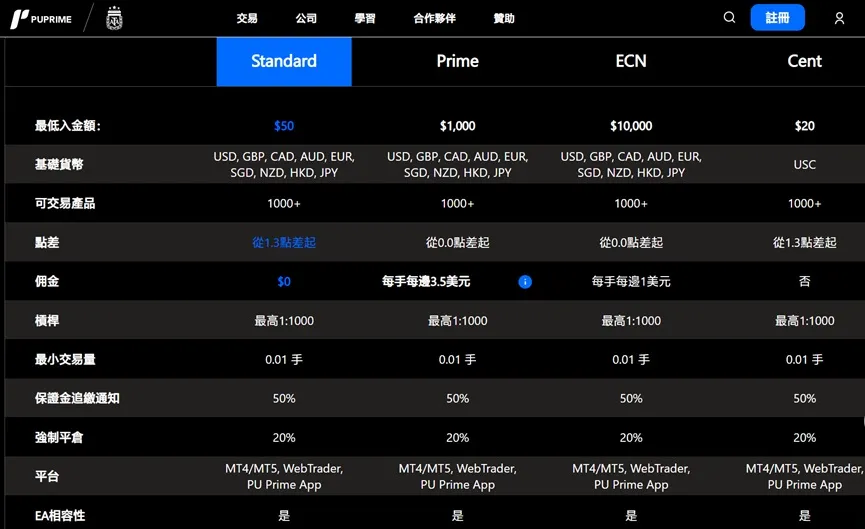This screenshot has height=529, width=865.
Task: Open the 公司 menu
Action: pos(306,18)
